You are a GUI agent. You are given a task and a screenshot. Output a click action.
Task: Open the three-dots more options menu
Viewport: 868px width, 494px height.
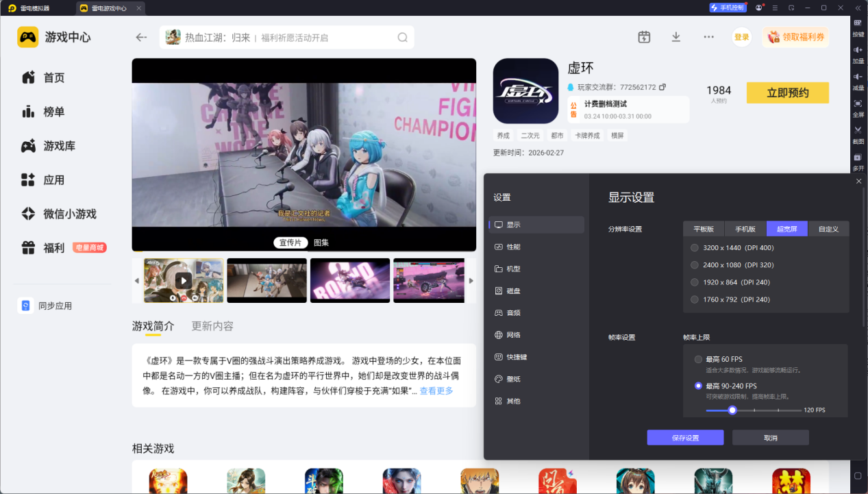(708, 37)
